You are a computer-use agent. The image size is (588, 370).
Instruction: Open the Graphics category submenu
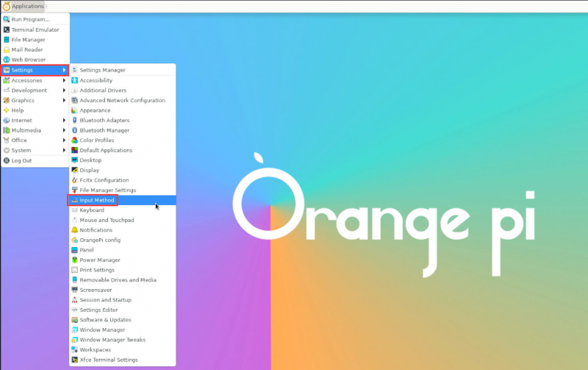click(23, 100)
